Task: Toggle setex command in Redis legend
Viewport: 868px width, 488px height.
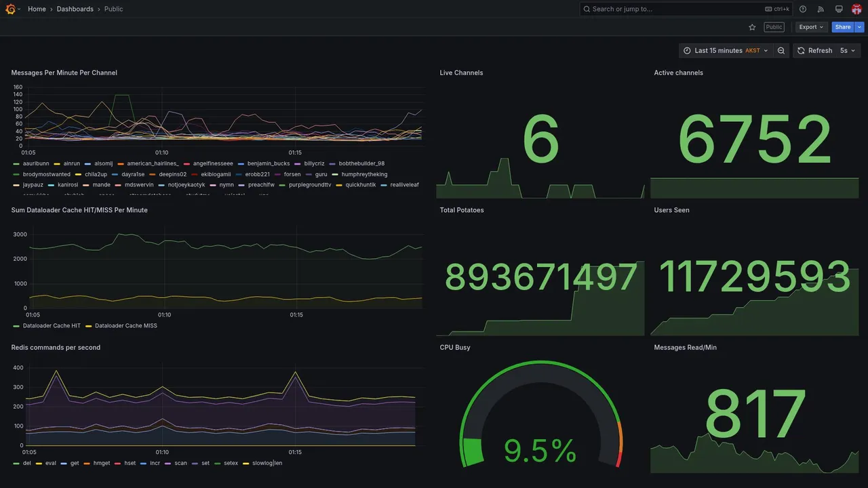Action: [231, 464]
